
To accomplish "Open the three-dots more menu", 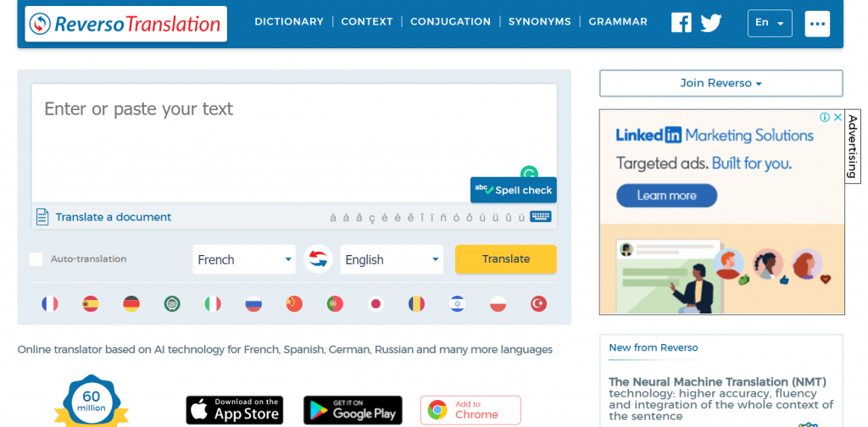I will point(817,24).
